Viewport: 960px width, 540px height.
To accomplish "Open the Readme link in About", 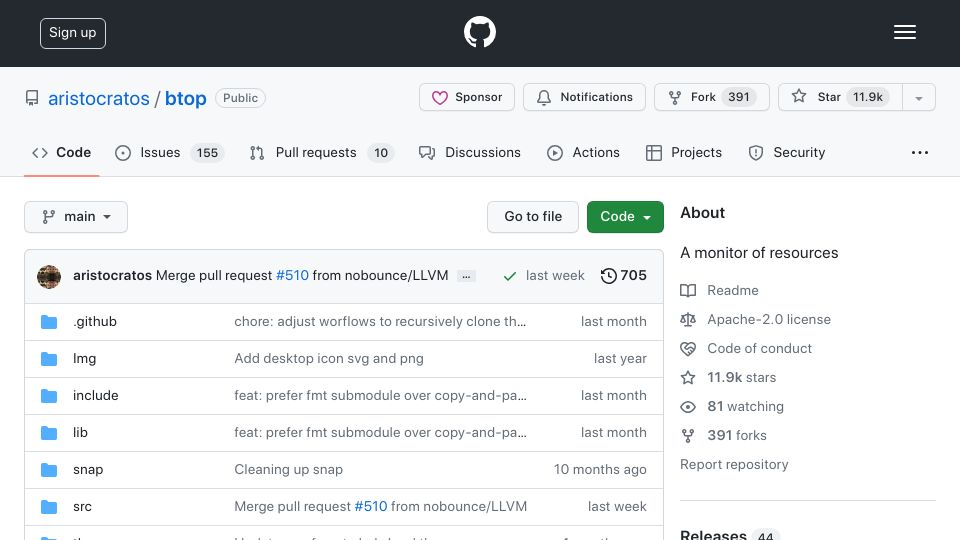I will (x=733, y=290).
